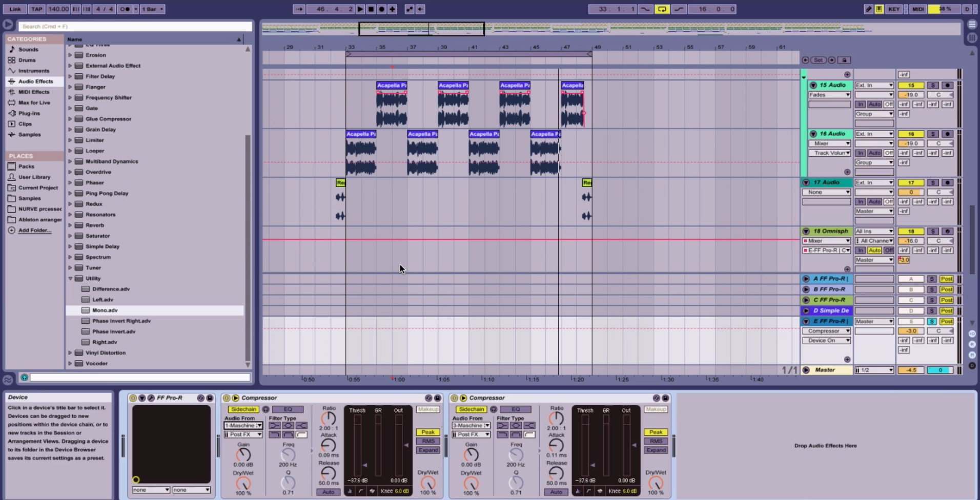Click the Nudge Tempo Down button
Screen dimensions: 980x500
(76, 9)
